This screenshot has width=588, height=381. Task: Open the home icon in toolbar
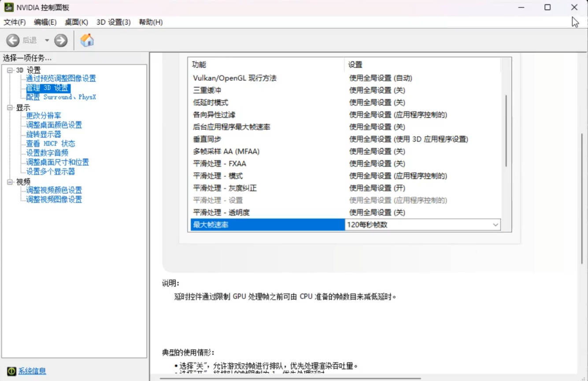(x=87, y=40)
